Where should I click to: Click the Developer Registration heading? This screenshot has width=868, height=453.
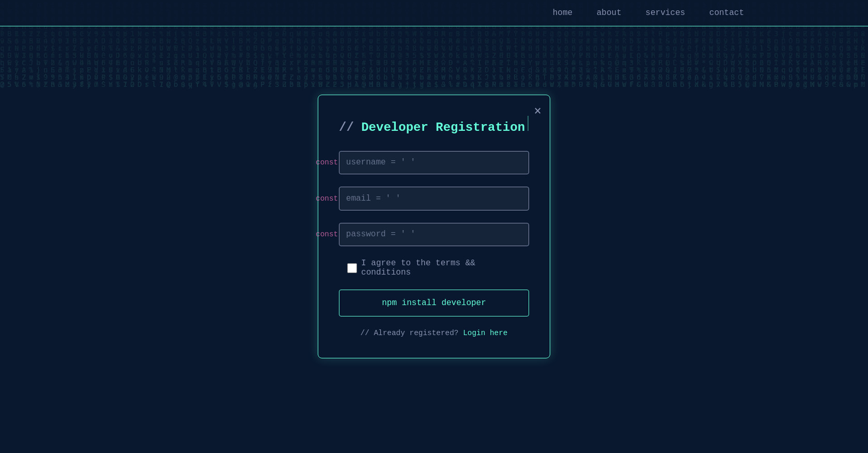[x=443, y=127]
